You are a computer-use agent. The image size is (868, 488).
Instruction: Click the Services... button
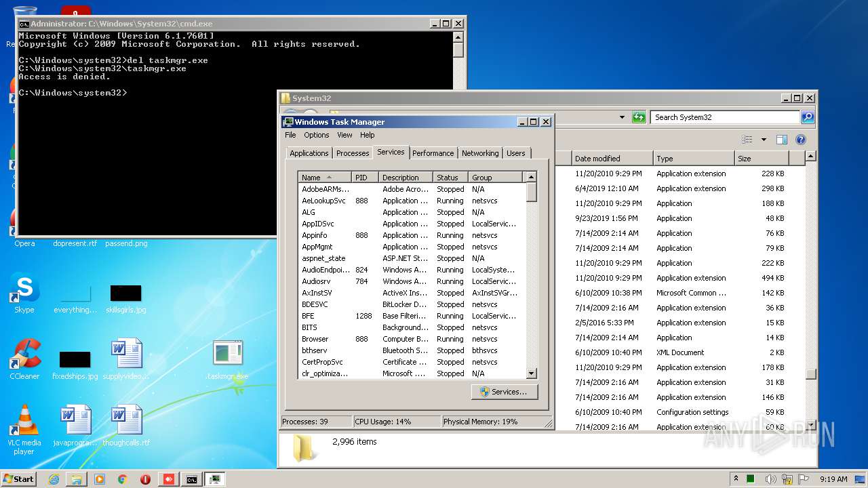pos(505,392)
